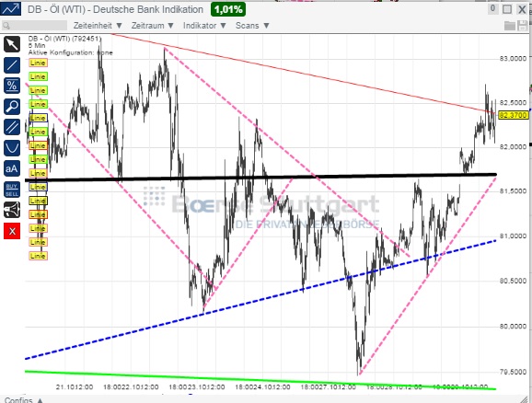
Task: Click the Aktive Konfiguration: none text
Action: pos(70,52)
